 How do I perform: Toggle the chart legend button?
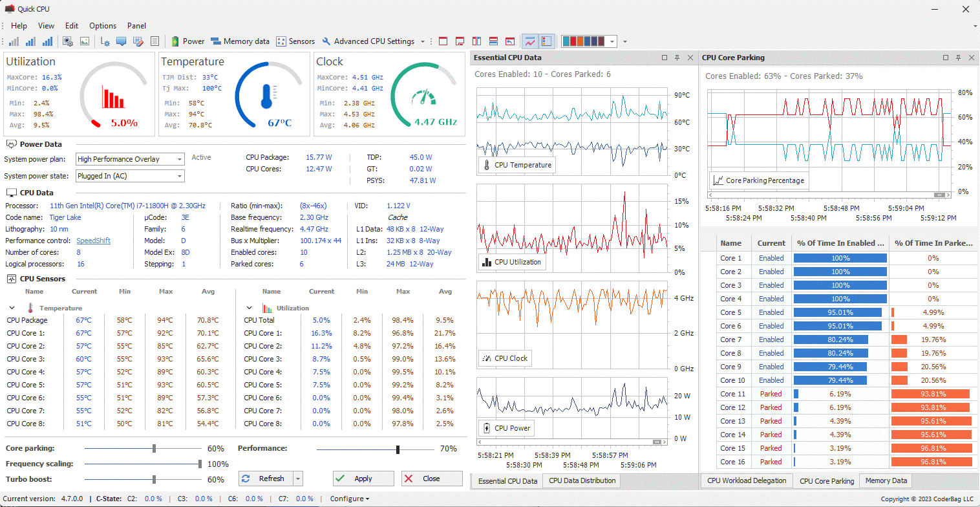click(x=546, y=41)
